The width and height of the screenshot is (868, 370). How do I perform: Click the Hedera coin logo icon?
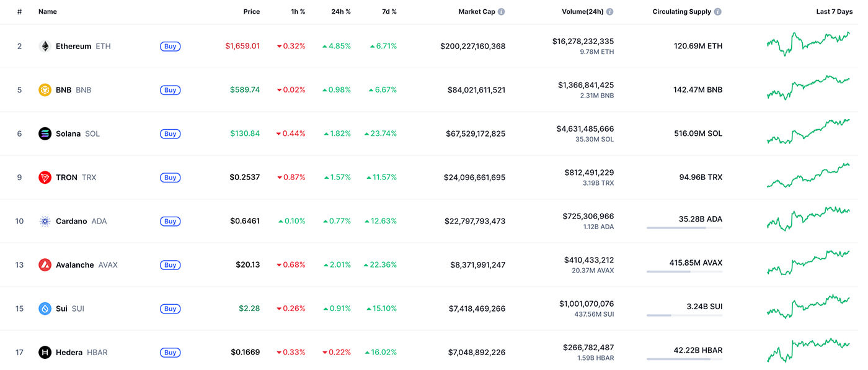pyautogui.click(x=45, y=353)
